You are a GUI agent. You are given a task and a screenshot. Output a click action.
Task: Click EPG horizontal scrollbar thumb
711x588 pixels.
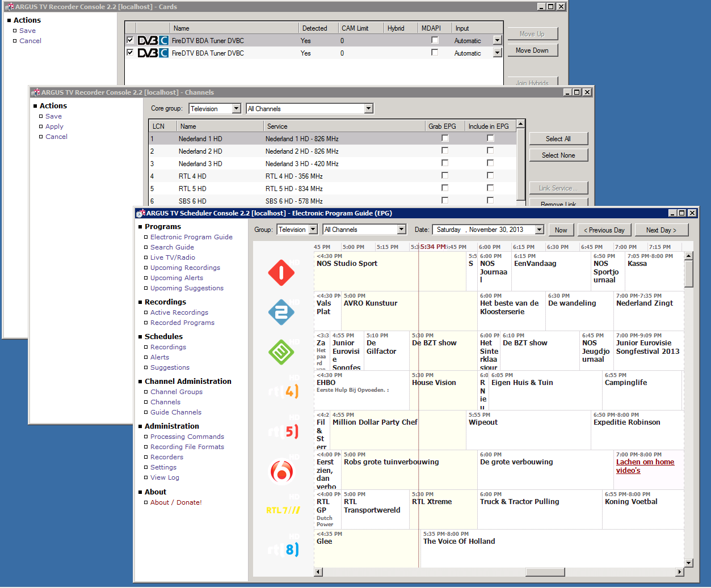(x=545, y=572)
